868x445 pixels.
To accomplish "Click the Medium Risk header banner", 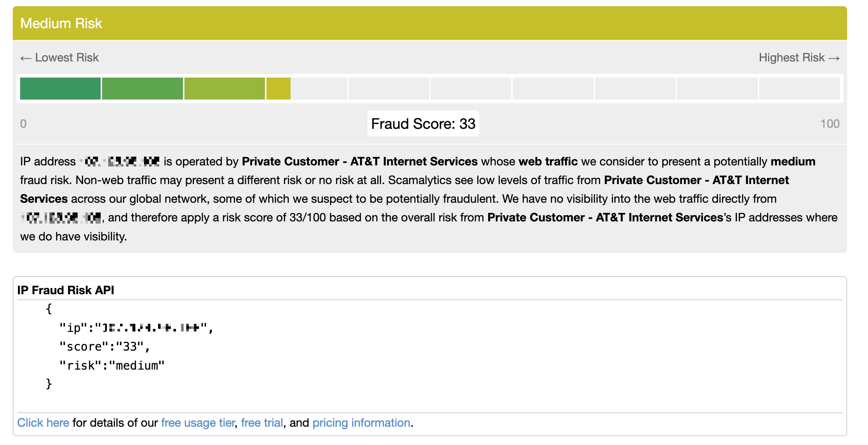I will coord(430,23).
